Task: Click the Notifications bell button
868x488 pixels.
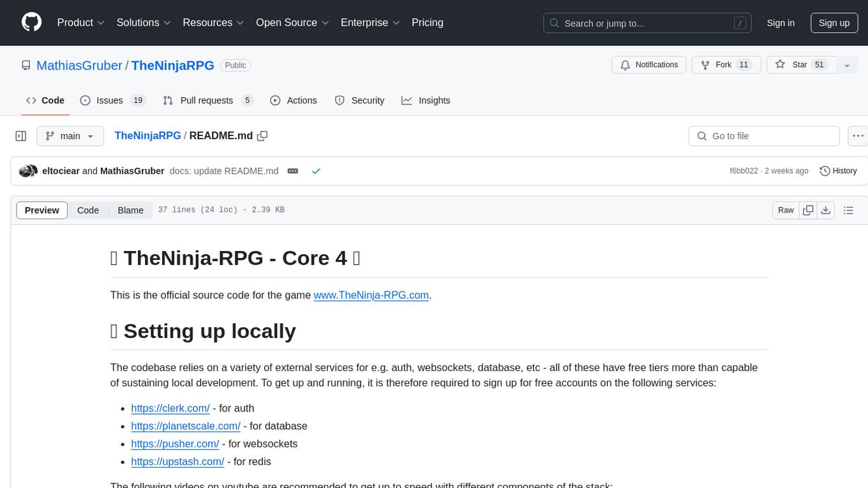Action: tap(649, 65)
